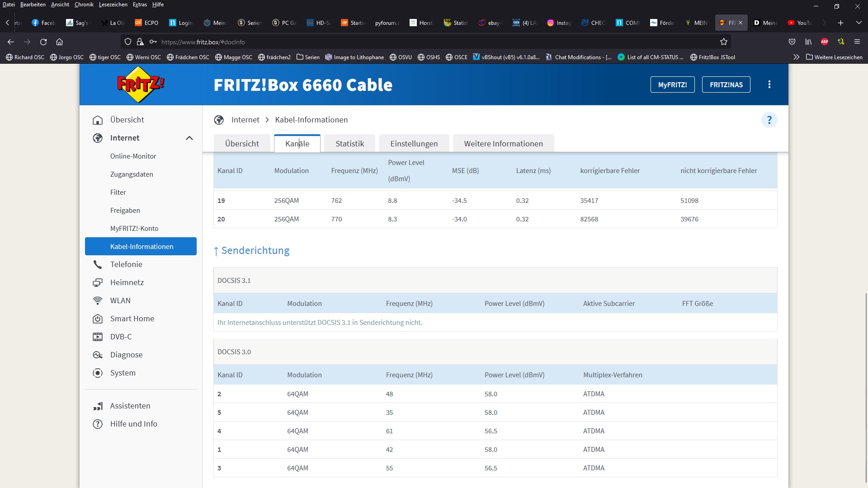Open the Chronik menu
868x488 pixels.
coord(84,5)
